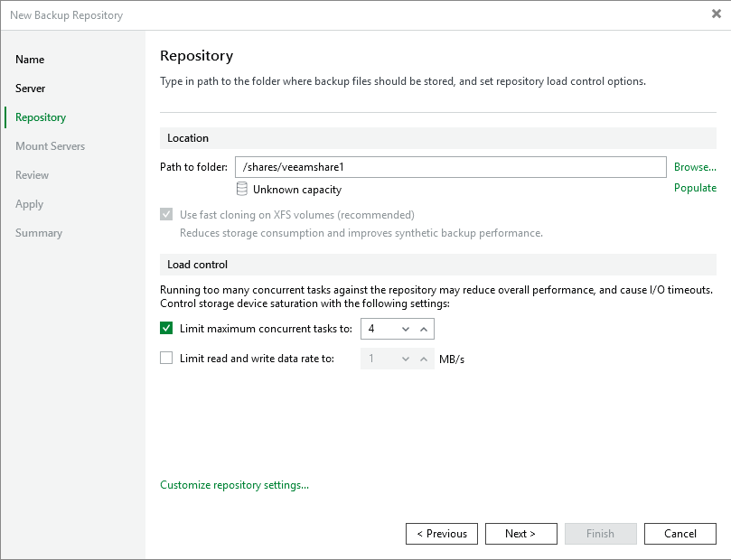Go back with Previous button
The height and width of the screenshot is (560, 731).
(x=442, y=534)
